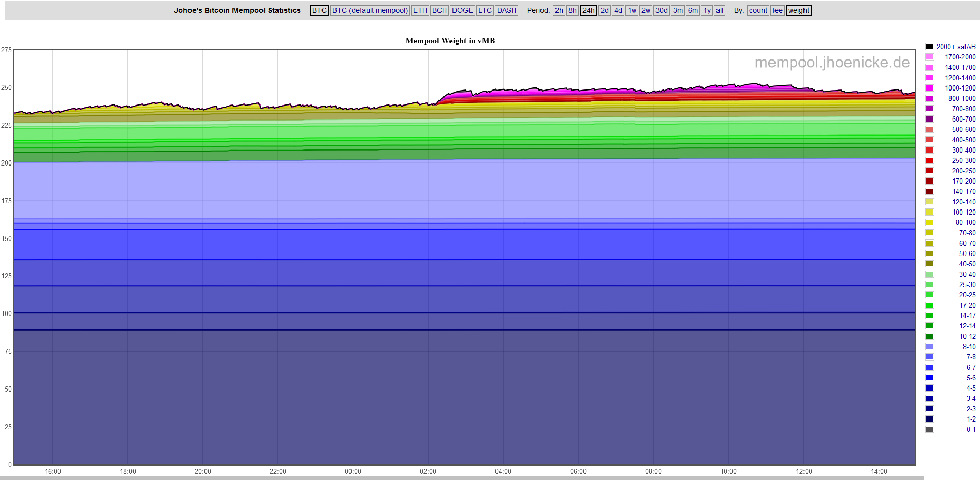The width and height of the screenshot is (980, 480).
Task: Click the 6-7 legend label
Action: (x=971, y=367)
